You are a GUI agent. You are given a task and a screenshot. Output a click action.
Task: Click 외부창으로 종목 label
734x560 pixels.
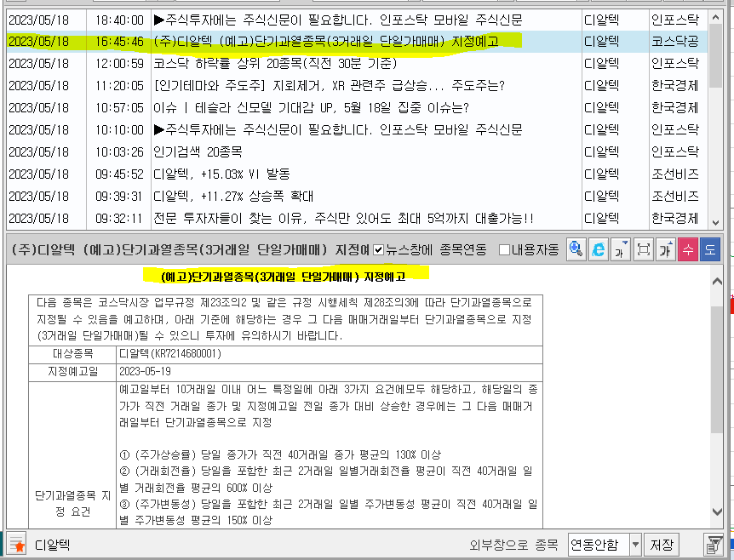coord(514,545)
